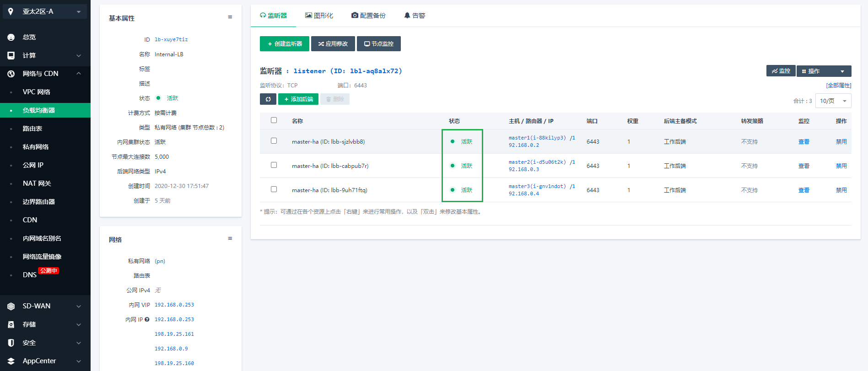Open the master1 host link
The image size is (868, 371).
point(537,138)
